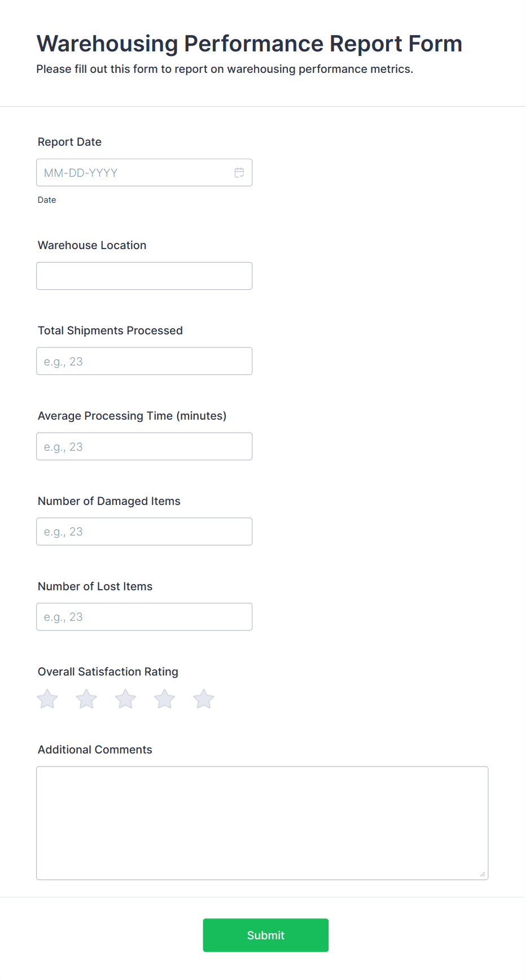Rate satisfaction with the first star
The image size is (525, 980).
[47, 699]
